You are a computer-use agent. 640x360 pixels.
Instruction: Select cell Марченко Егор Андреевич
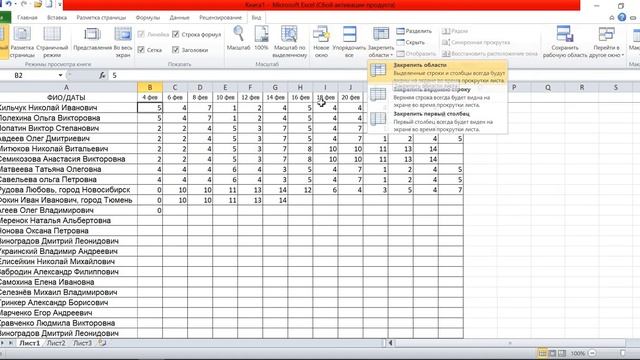(x=69, y=313)
